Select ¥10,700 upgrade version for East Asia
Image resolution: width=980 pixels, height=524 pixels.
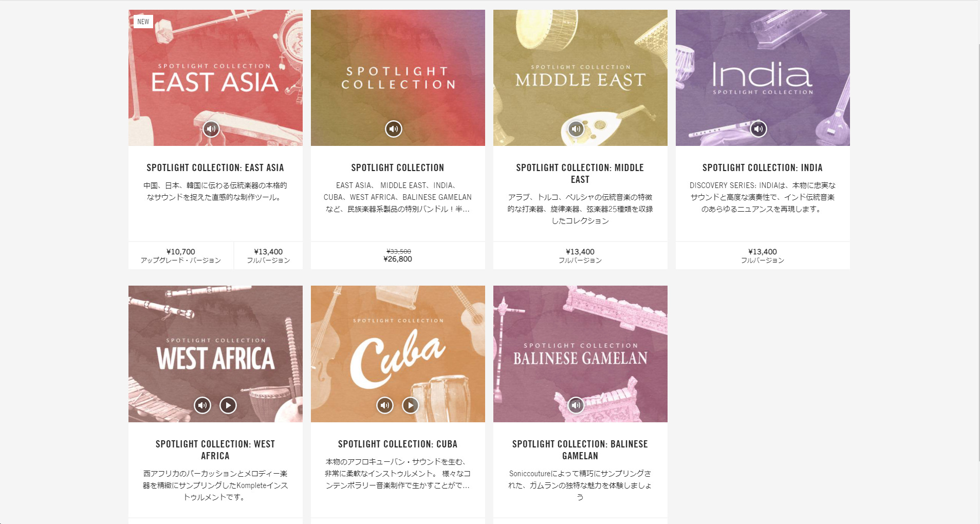click(181, 255)
